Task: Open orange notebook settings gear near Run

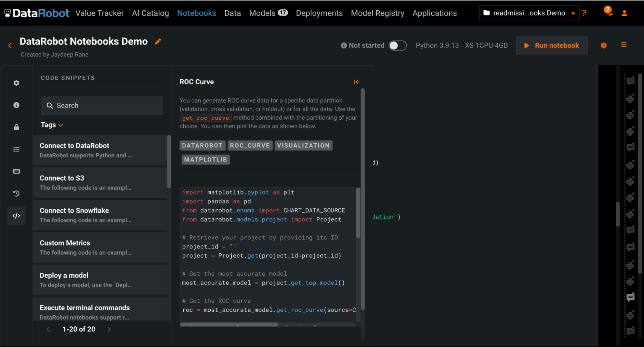Action: (x=603, y=46)
